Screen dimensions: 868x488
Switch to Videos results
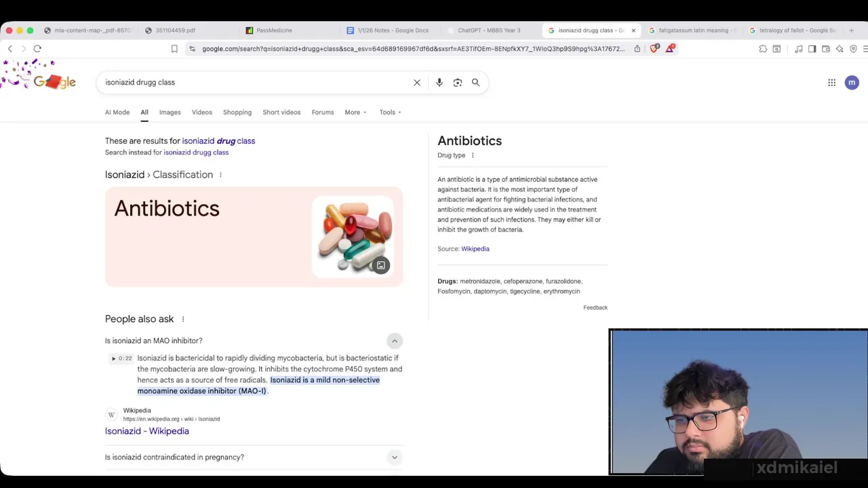(x=202, y=113)
